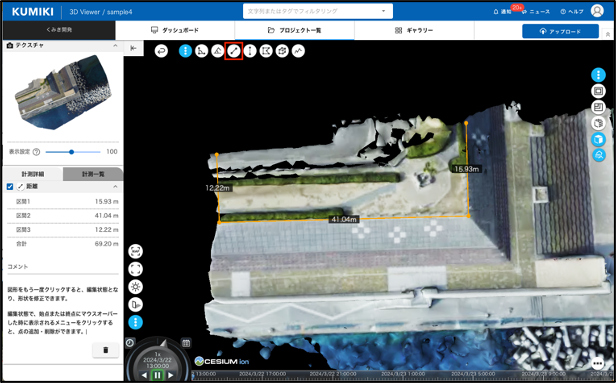Screen dimensions: 616x383
Task: Click the sun lighting settings icon
Action: click(x=136, y=287)
